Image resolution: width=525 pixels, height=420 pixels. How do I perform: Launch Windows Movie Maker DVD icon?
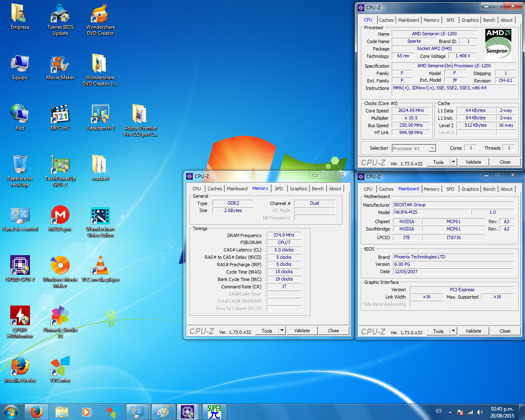click(x=60, y=272)
